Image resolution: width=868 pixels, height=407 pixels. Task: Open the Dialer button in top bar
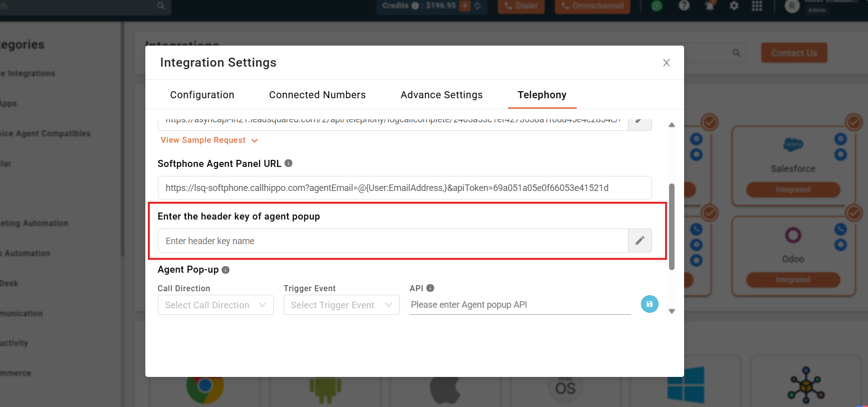pos(521,6)
